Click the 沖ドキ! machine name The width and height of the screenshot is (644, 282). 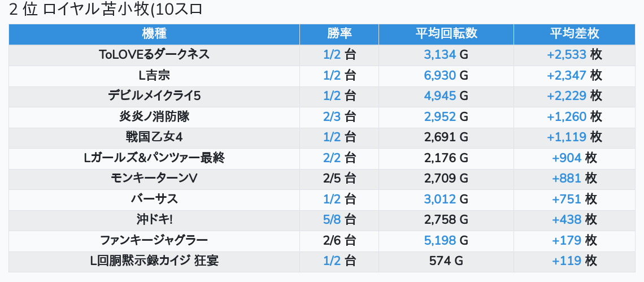point(154,219)
